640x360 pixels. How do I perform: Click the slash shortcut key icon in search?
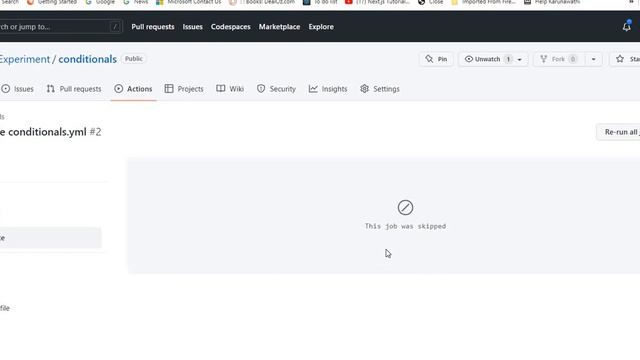[x=115, y=27]
